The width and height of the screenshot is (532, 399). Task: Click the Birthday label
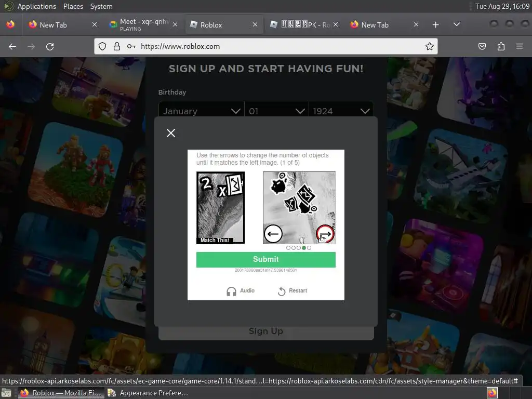pyautogui.click(x=172, y=92)
